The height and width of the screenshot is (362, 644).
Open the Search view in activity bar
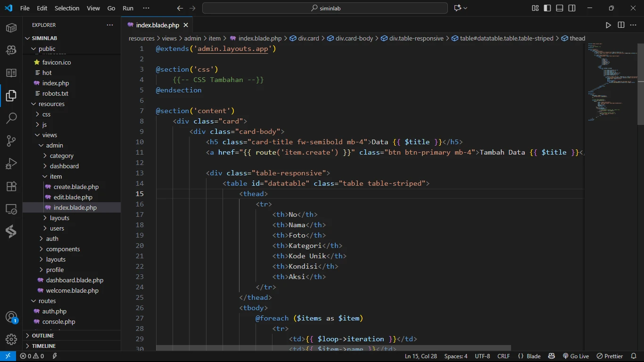coord(11,118)
